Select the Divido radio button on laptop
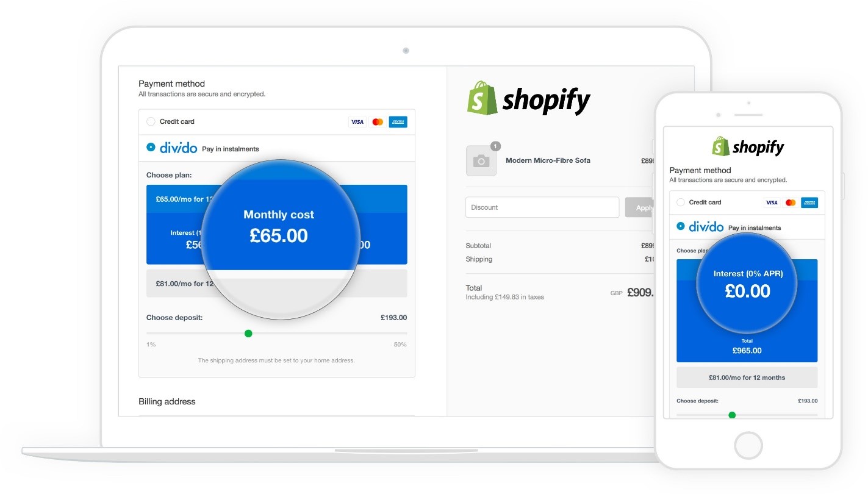 point(151,147)
